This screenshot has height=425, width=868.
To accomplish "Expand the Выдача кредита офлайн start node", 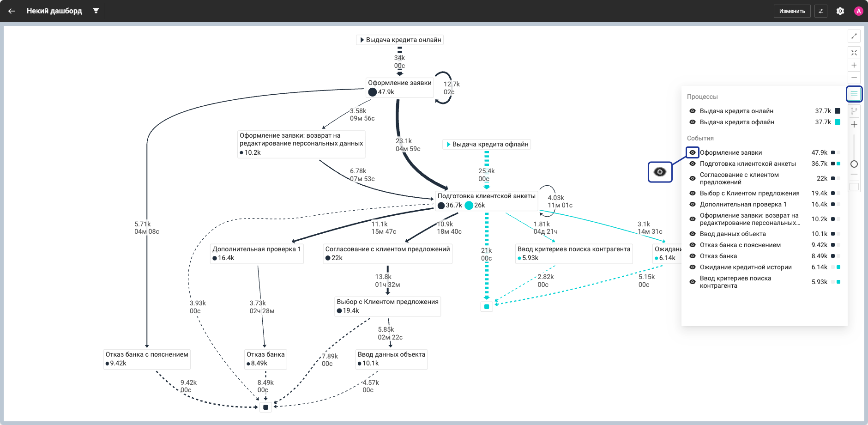I will (x=448, y=145).
